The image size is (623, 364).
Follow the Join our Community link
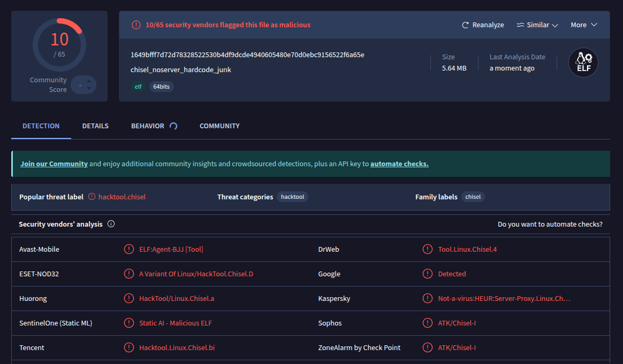tap(54, 164)
